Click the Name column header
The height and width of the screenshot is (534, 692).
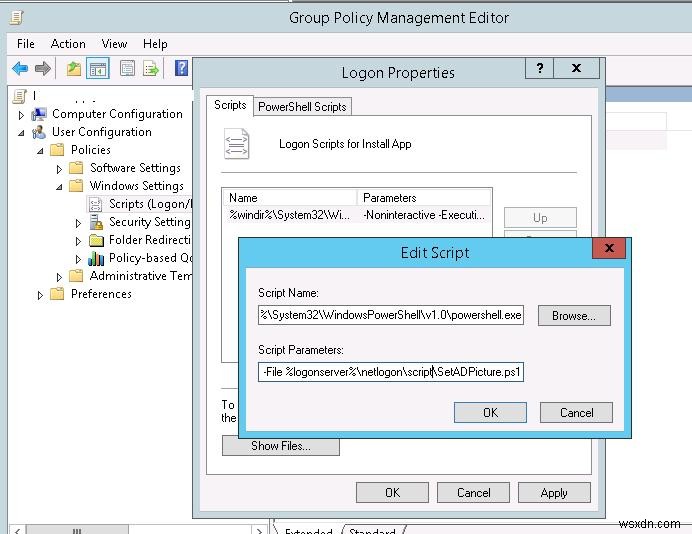coord(290,198)
